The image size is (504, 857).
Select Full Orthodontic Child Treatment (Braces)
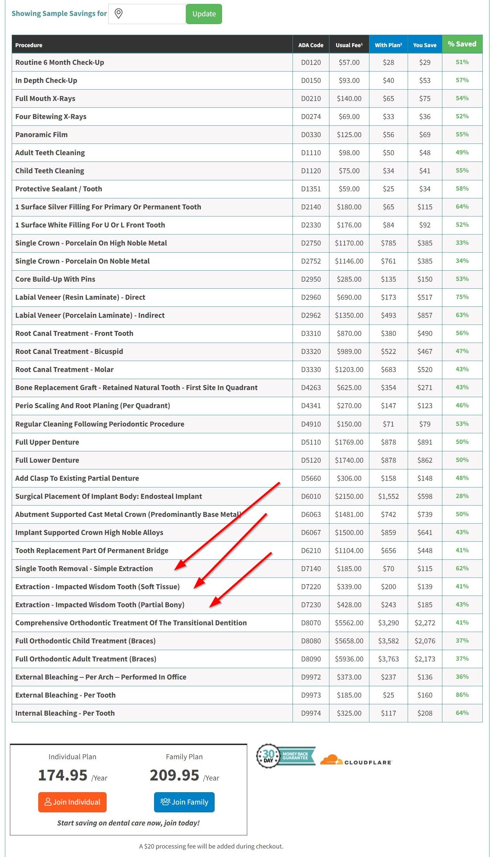(x=85, y=641)
